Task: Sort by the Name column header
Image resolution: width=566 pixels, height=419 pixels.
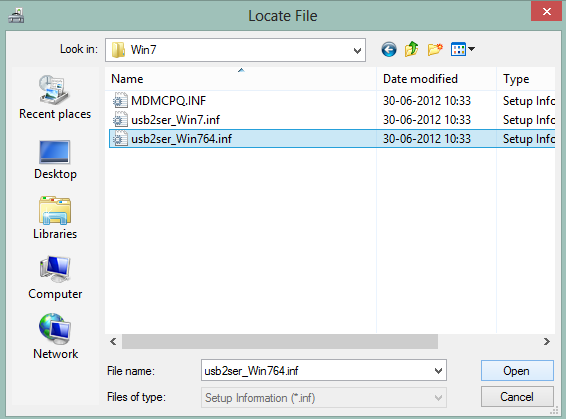Action: (x=241, y=79)
